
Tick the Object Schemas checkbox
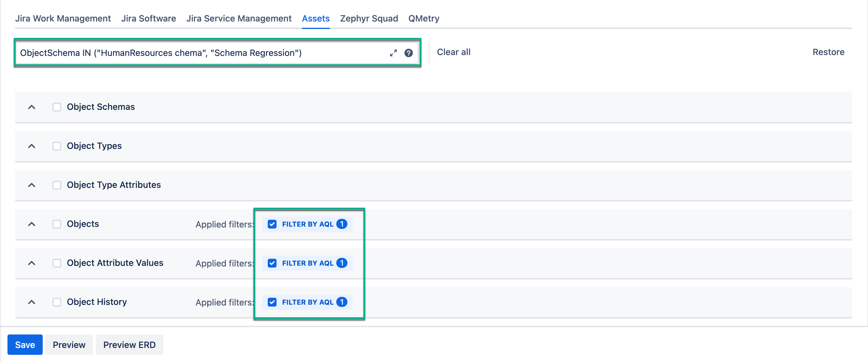tap(56, 107)
